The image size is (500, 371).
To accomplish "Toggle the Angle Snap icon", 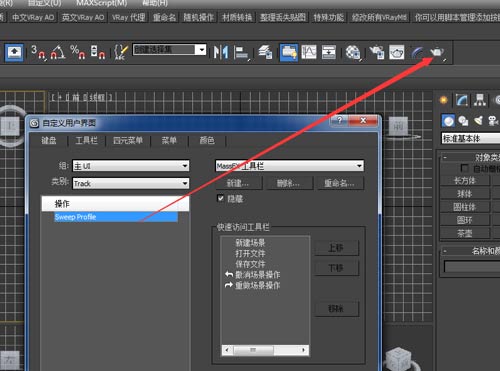I will point(58,52).
